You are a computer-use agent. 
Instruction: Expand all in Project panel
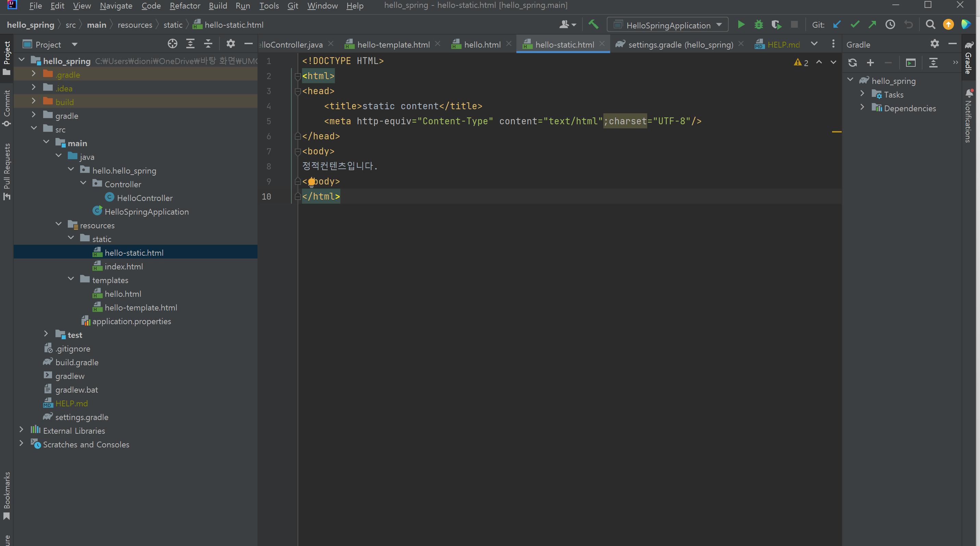190,44
